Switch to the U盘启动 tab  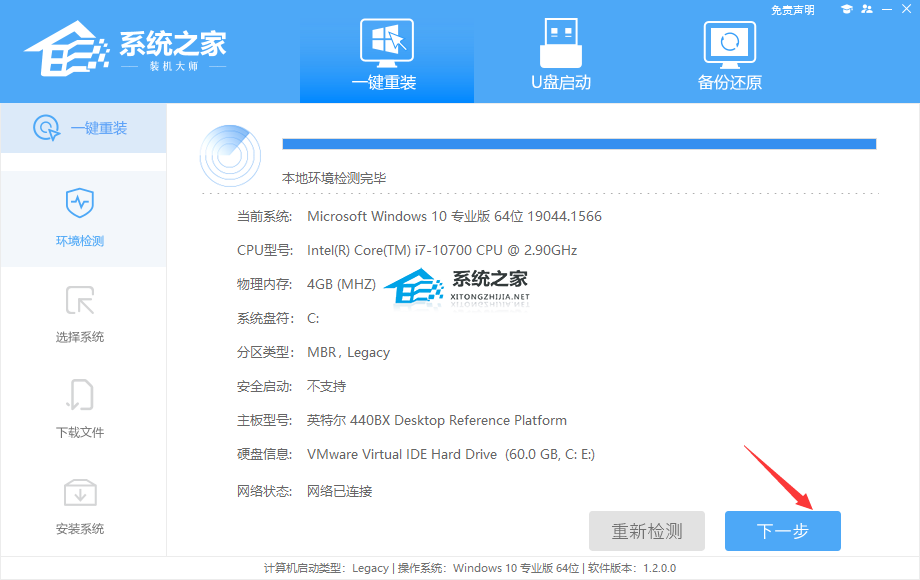tap(561, 53)
